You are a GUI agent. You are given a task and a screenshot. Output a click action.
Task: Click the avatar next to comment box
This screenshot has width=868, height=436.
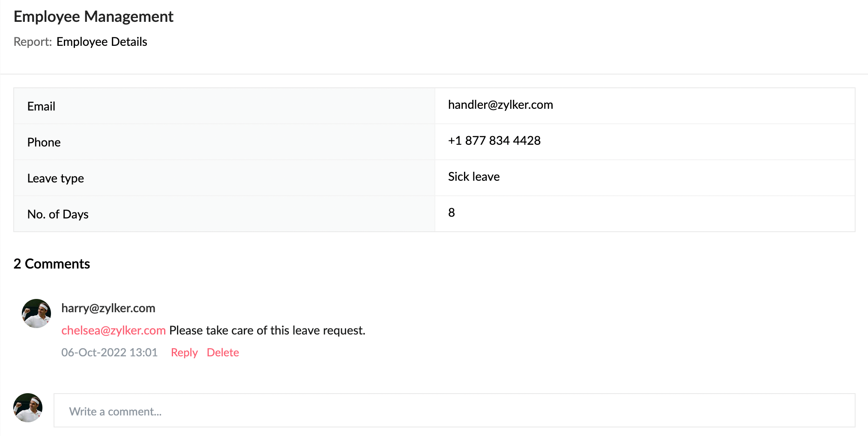28,408
